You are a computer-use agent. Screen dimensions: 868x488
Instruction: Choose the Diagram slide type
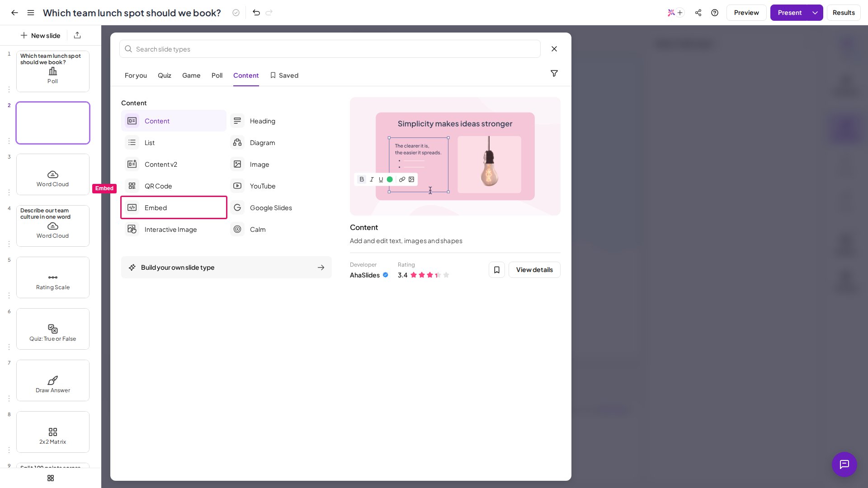(279, 143)
